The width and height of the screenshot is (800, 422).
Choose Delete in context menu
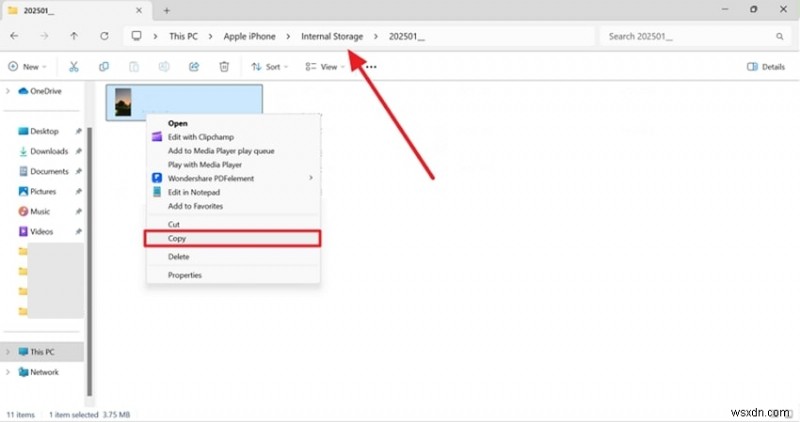click(234, 257)
